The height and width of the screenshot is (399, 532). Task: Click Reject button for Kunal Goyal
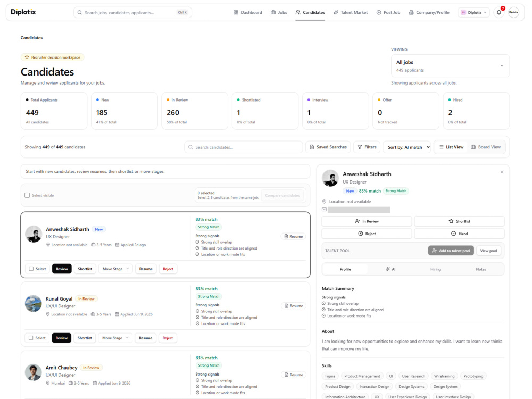point(168,338)
